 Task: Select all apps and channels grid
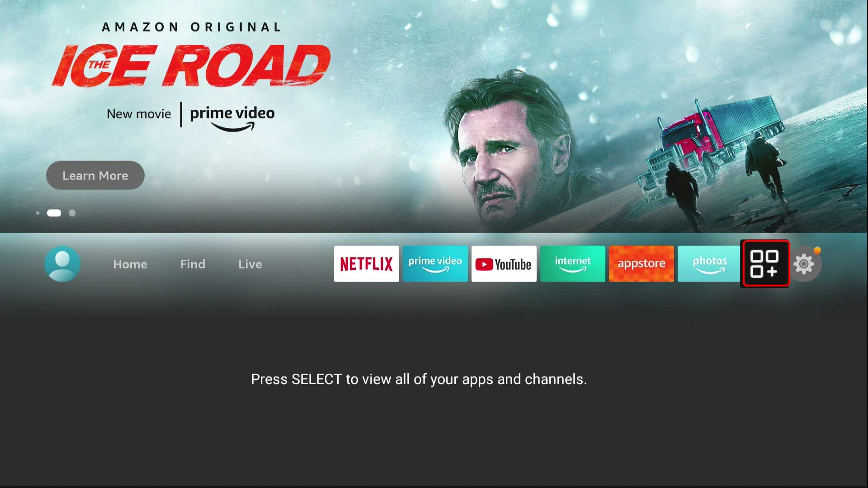click(x=765, y=263)
